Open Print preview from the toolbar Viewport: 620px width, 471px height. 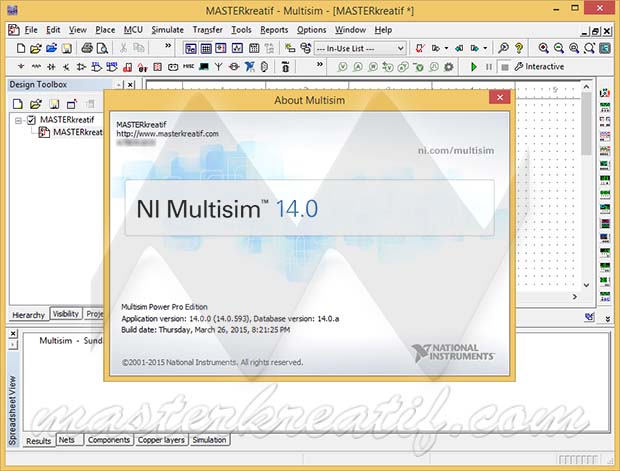click(x=102, y=48)
